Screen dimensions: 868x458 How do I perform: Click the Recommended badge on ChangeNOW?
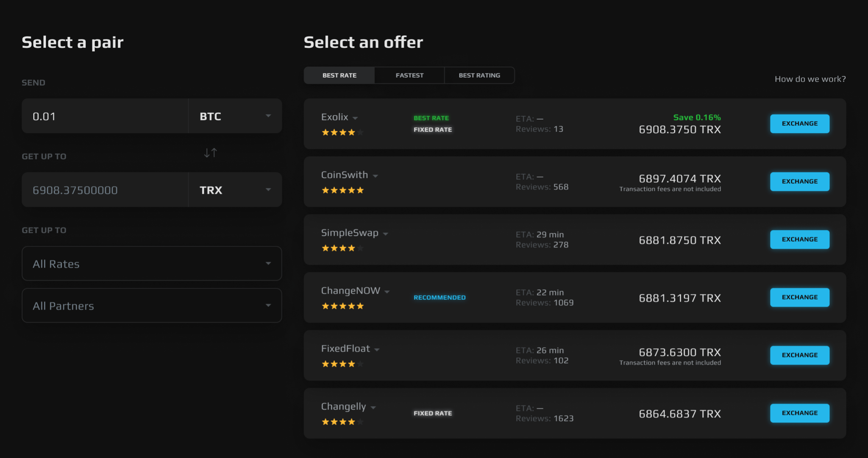coord(440,298)
